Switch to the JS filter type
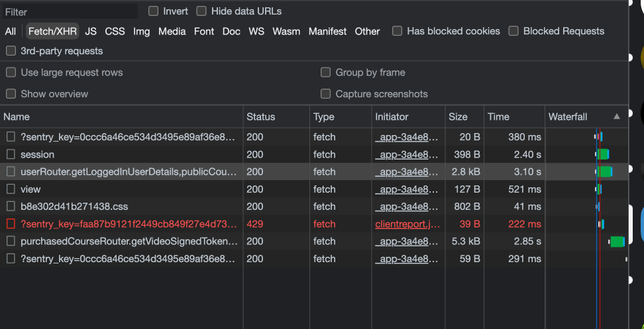The image size is (644, 329). point(91,31)
